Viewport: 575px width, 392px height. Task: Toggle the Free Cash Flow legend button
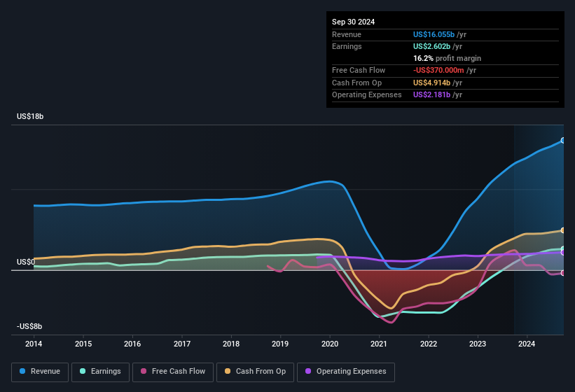tap(173, 372)
